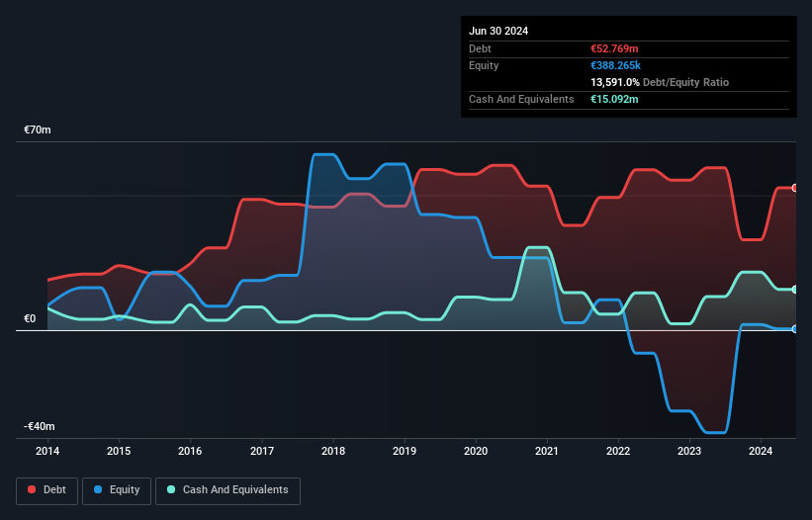The height and width of the screenshot is (520, 812).
Task: Click the blue Equity legend dot
Action: [98, 489]
